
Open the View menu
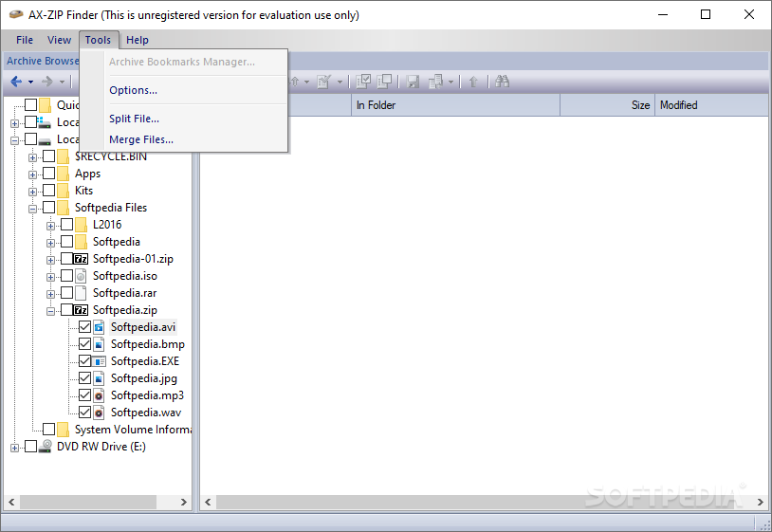[x=59, y=40]
